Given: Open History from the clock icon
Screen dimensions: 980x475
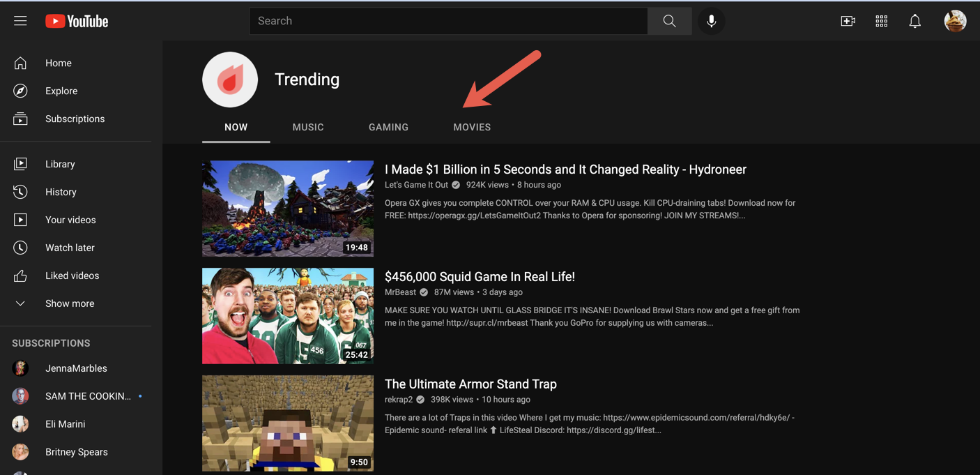Looking at the screenshot, I should point(20,191).
